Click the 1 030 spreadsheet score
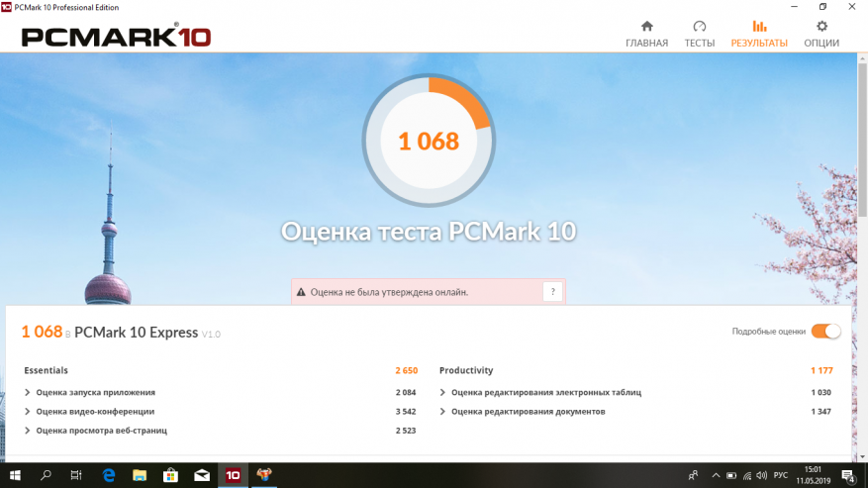868x488 pixels. (820, 392)
